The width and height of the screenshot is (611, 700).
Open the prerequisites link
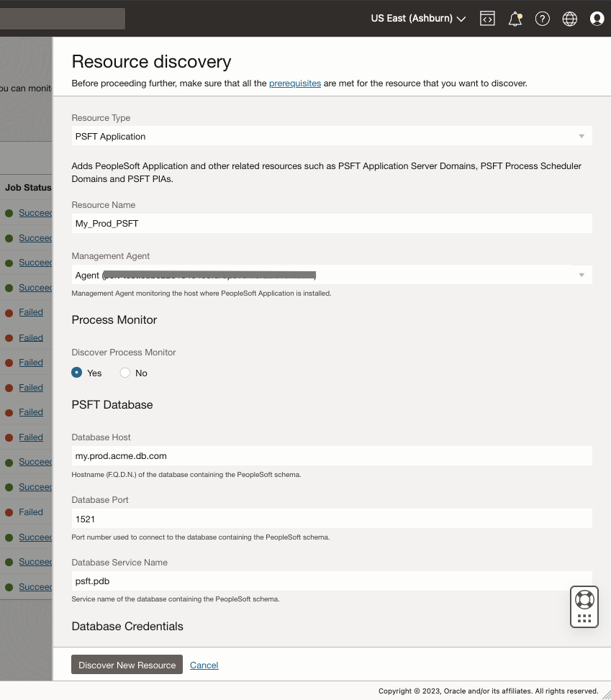pyautogui.click(x=295, y=83)
